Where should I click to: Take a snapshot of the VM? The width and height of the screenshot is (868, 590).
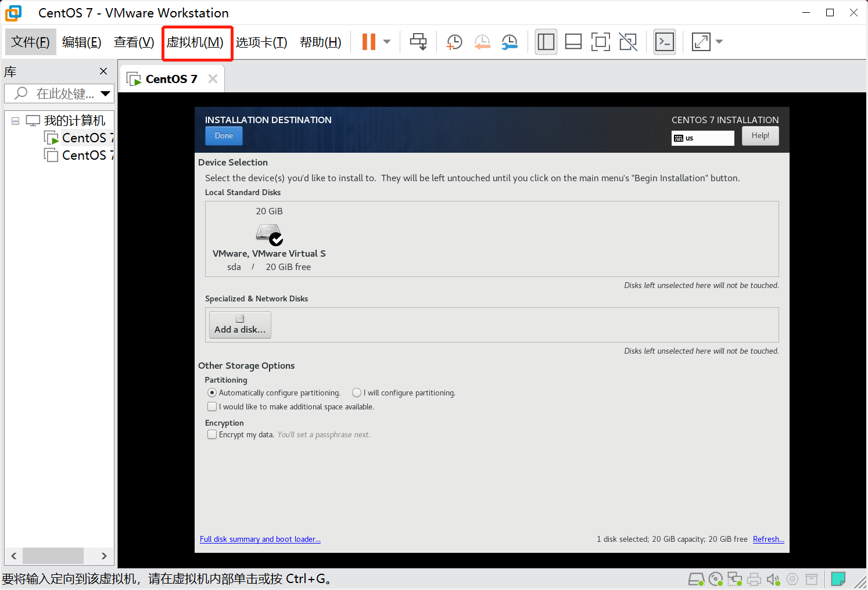(454, 42)
